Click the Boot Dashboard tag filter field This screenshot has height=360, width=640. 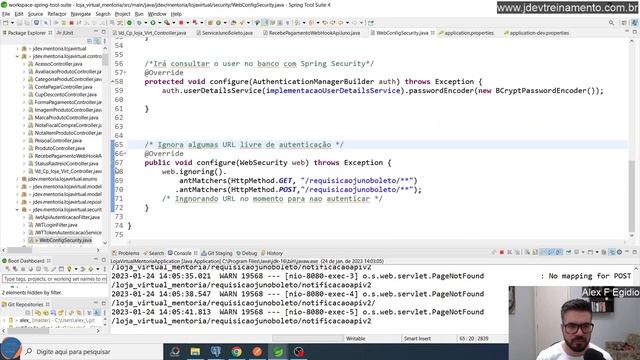(54, 279)
